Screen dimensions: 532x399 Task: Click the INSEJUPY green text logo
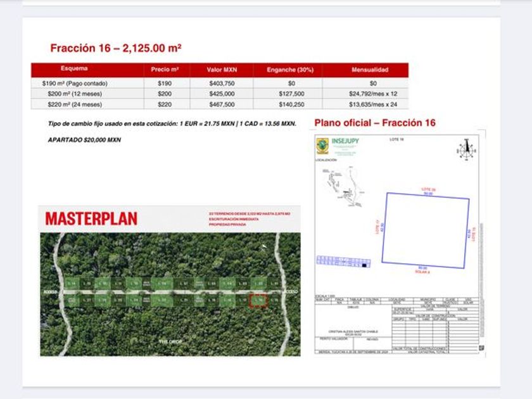coord(345,141)
